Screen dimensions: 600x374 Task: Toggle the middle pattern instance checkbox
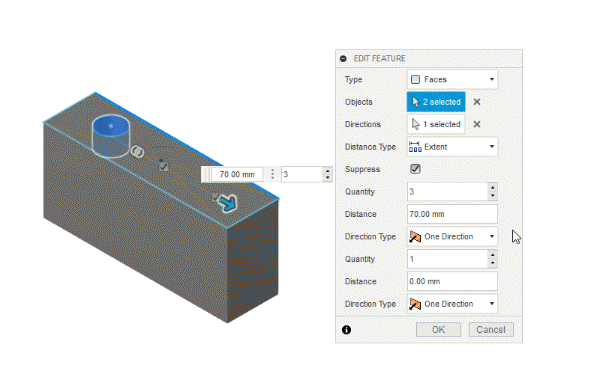pos(164,167)
